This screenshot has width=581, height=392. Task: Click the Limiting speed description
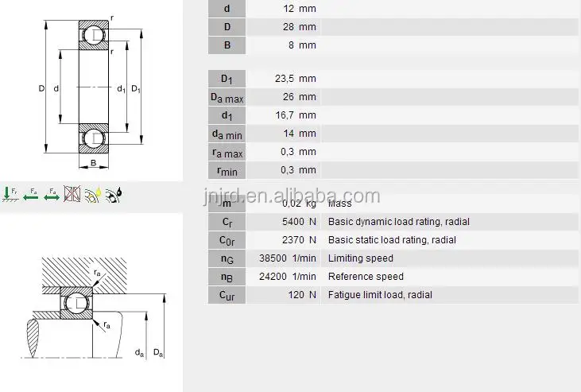click(360, 258)
